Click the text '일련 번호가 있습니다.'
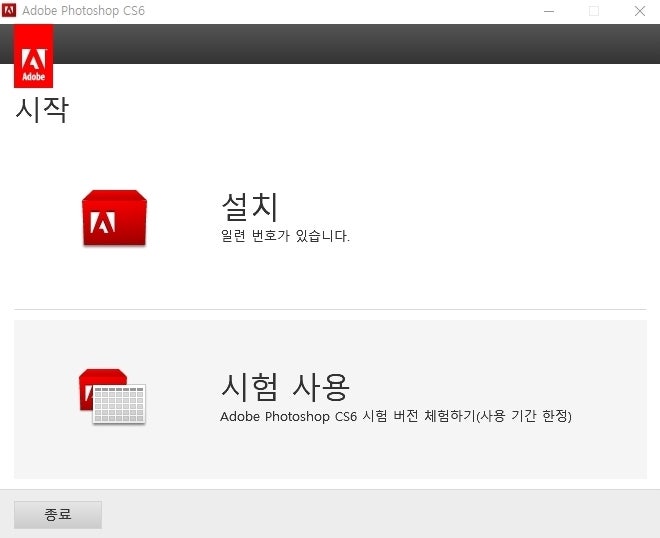 (x=285, y=236)
